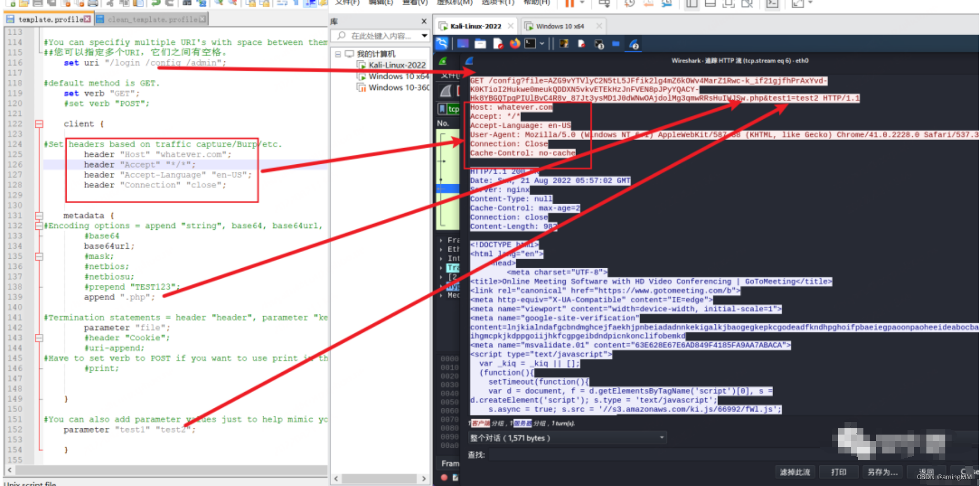Select Kali-Linux-2022 in the library tree
The image size is (980, 486).
coord(397,65)
